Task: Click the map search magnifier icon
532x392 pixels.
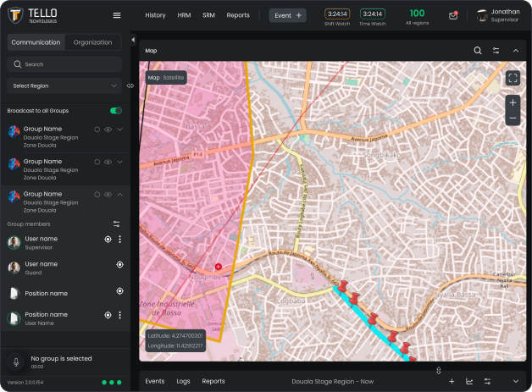Action: point(478,51)
